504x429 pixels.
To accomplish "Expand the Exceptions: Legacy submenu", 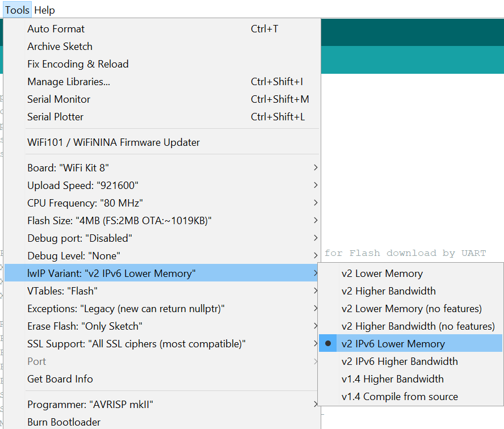I will [x=162, y=309].
